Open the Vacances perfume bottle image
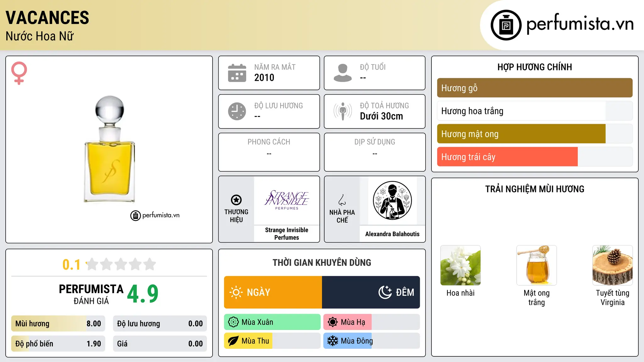Viewport: 644px width, 362px height. [x=109, y=149]
